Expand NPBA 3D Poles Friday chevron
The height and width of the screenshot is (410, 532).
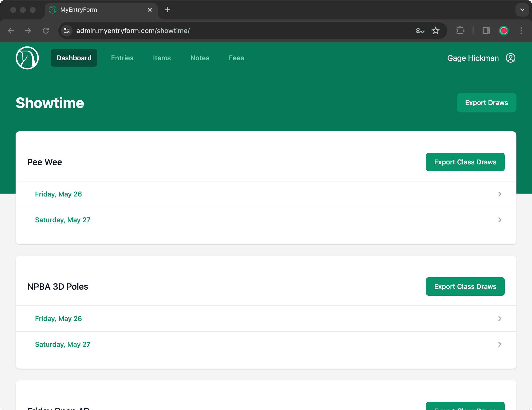[500, 319]
